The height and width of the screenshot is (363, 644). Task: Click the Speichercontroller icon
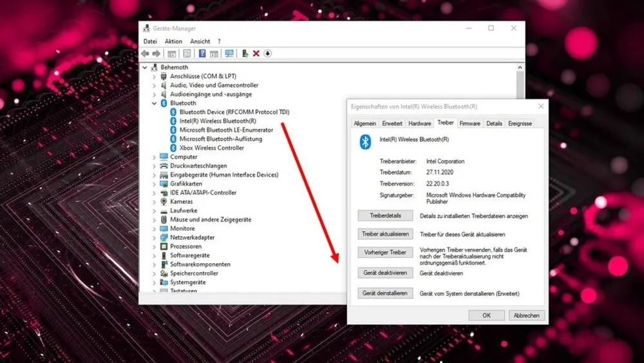coord(164,273)
